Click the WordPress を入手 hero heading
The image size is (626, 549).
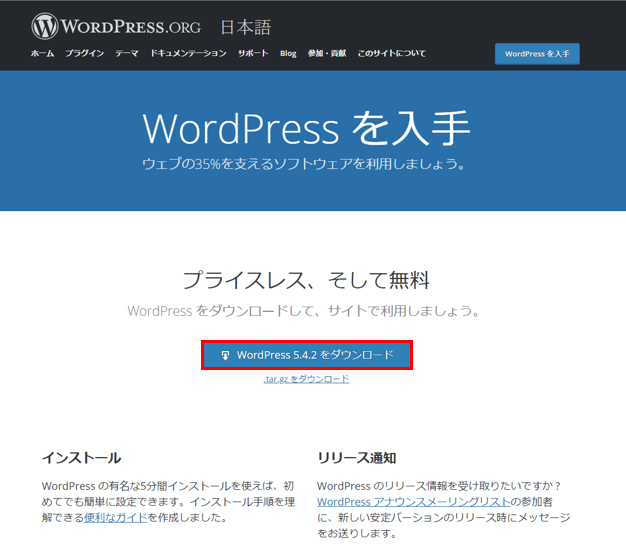(306, 129)
